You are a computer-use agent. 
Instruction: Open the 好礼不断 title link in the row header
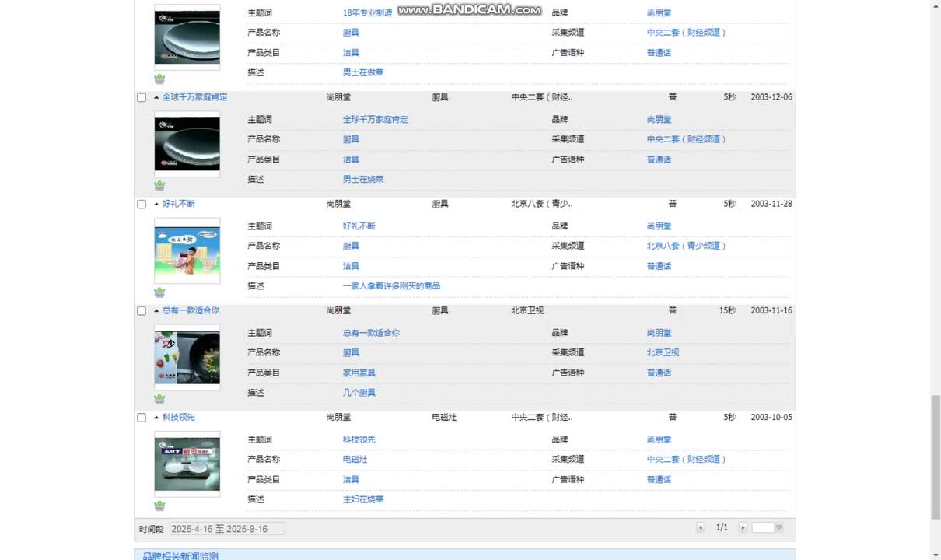(178, 204)
